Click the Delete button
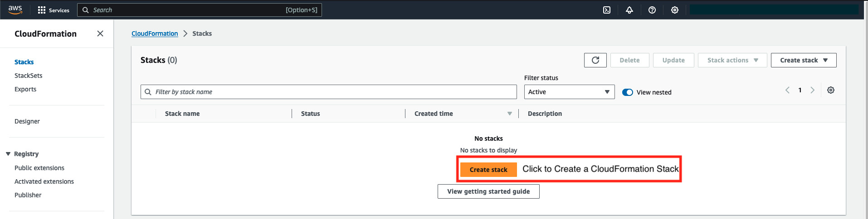868x219 pixels. tap(629, 60)
